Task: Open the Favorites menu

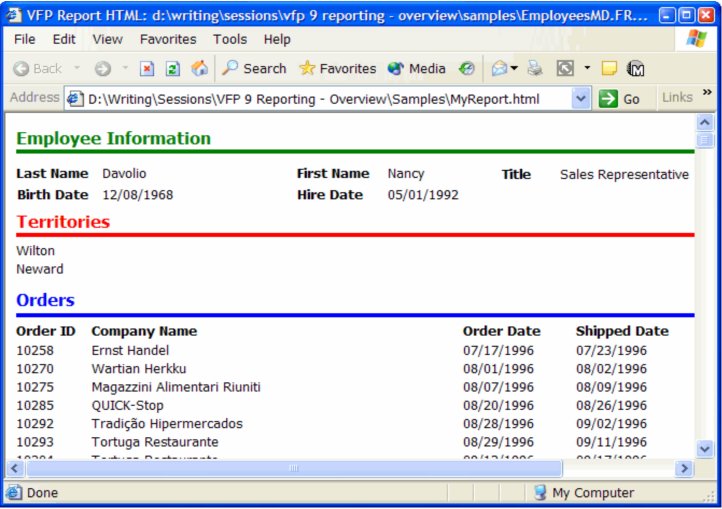Action: [168, 40]
